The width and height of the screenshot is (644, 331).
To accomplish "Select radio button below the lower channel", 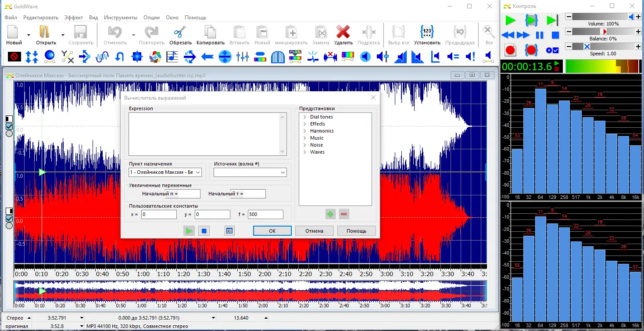I will (x=9, y=226).
